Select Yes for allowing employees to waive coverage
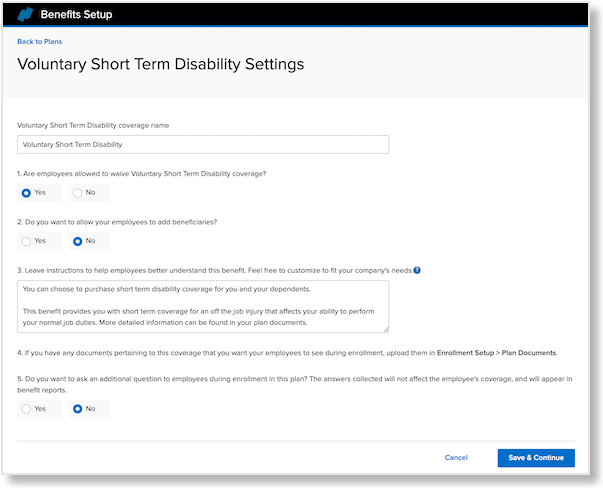 (27, 192)
